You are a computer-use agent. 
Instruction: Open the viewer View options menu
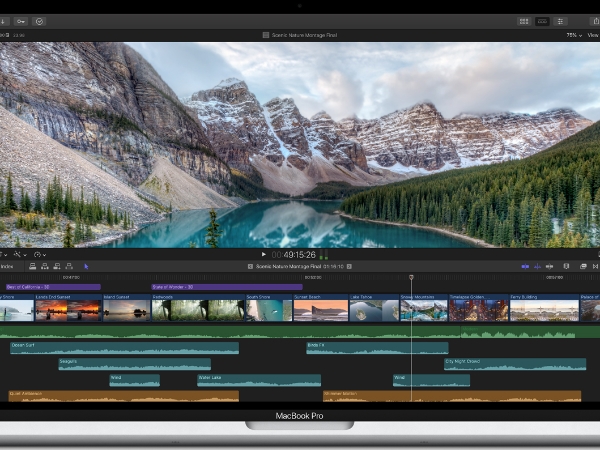click(x=593, y=35)
